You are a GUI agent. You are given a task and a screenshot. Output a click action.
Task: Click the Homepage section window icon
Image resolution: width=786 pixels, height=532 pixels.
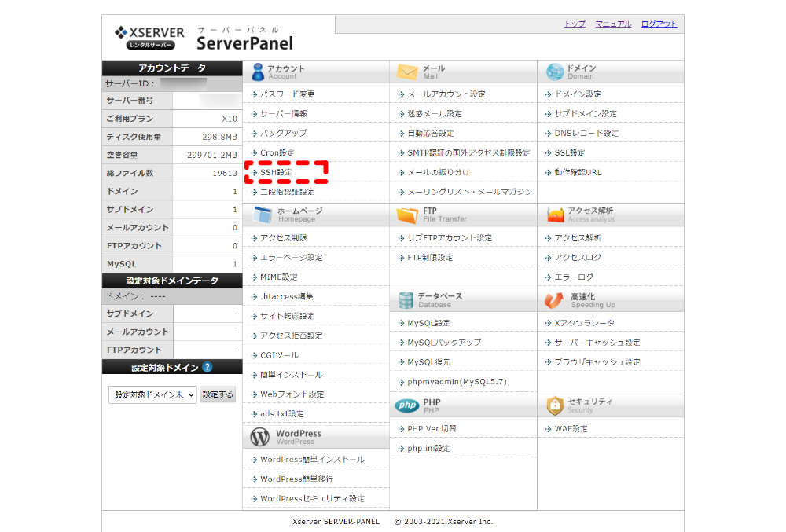coord(263,215)
